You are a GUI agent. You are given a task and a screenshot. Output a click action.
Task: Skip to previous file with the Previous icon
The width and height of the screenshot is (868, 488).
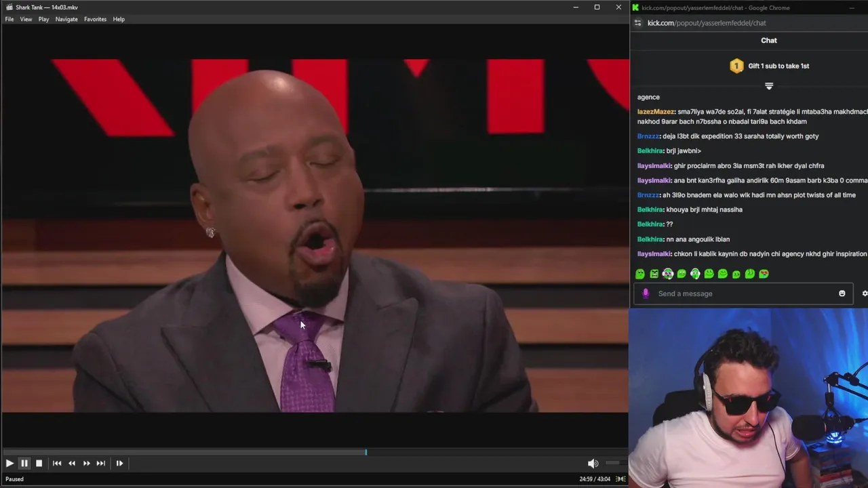[x=57, y=464]
